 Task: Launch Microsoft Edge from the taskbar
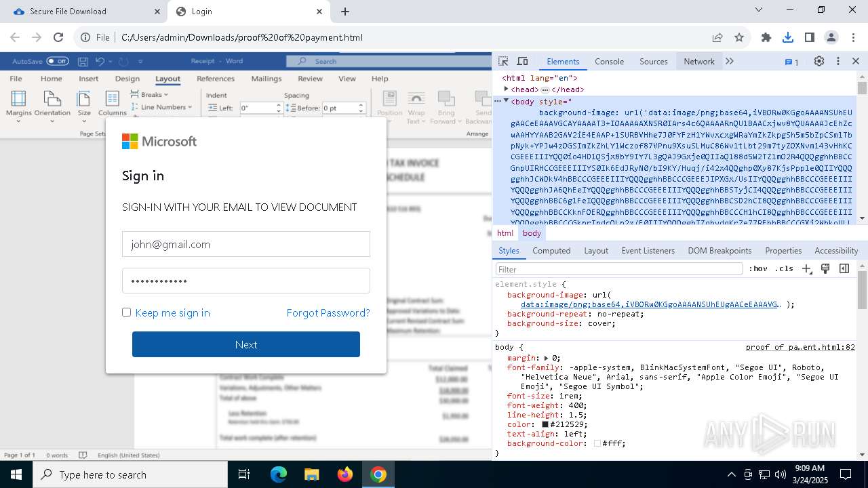pos(278,474)
